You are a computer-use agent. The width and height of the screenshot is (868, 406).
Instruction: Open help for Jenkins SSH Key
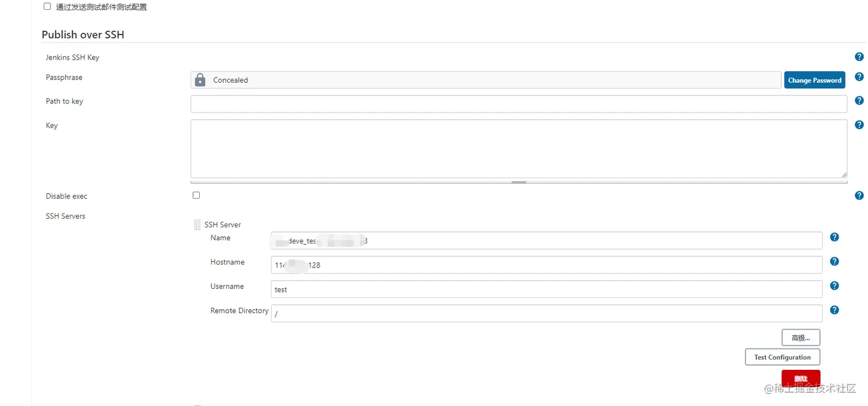tap(859, 57)
